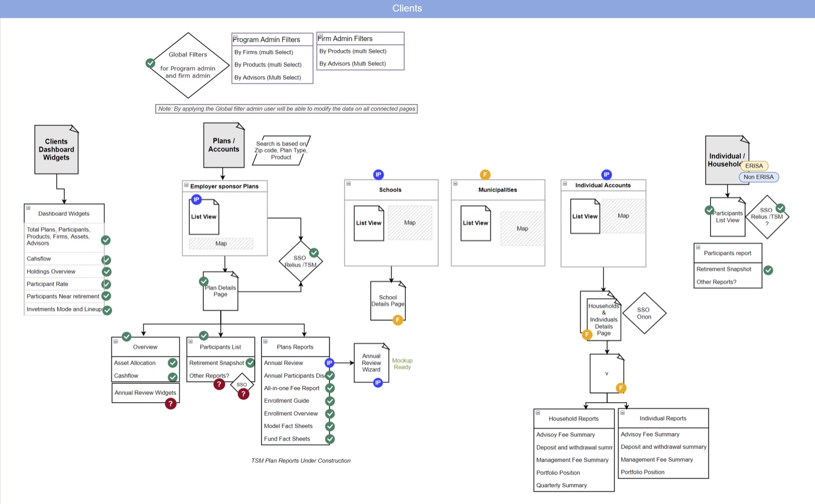Click the IP badge above Schools

378,175
